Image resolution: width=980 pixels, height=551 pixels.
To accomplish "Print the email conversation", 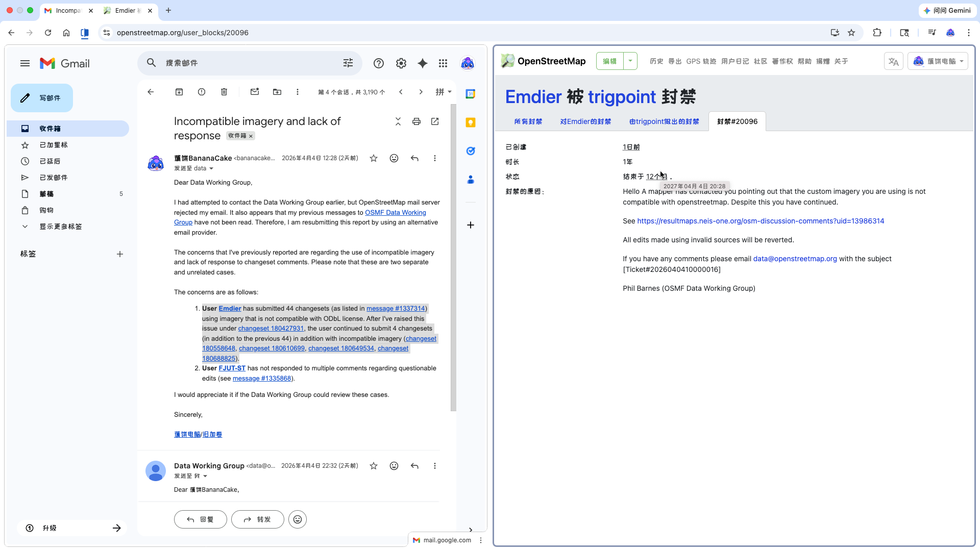I will pyautogui.click(x=416, y=121).
